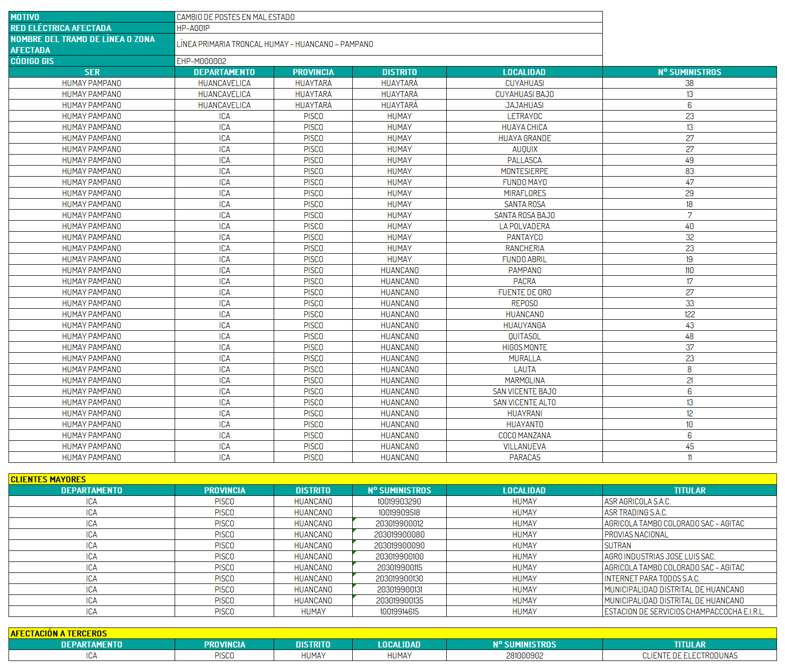The height and width of the screenshot is (672, 785).
Task: Select the TITULAR header under CLIENTES MAYORES
Action: (x=689, y=490)
